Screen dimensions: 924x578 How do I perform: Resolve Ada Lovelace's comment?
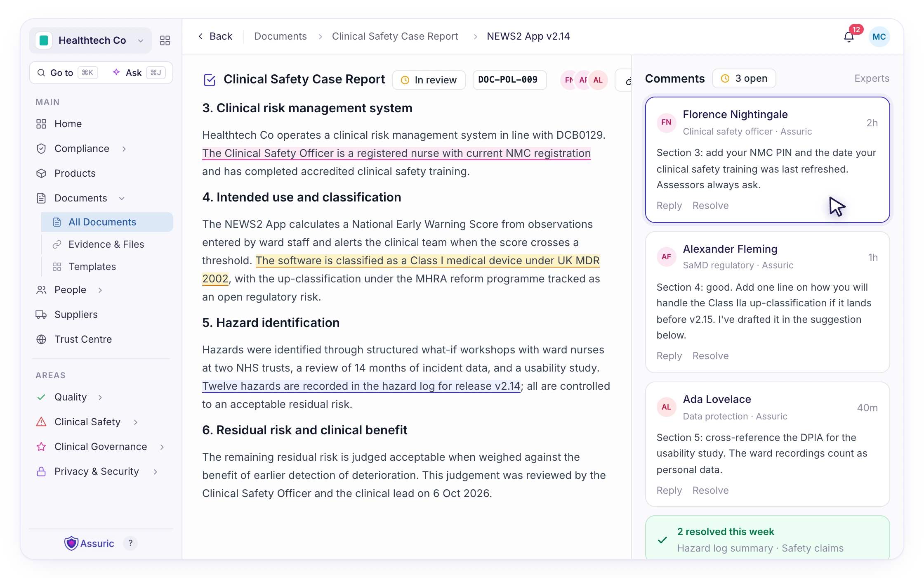click(710, 490)
